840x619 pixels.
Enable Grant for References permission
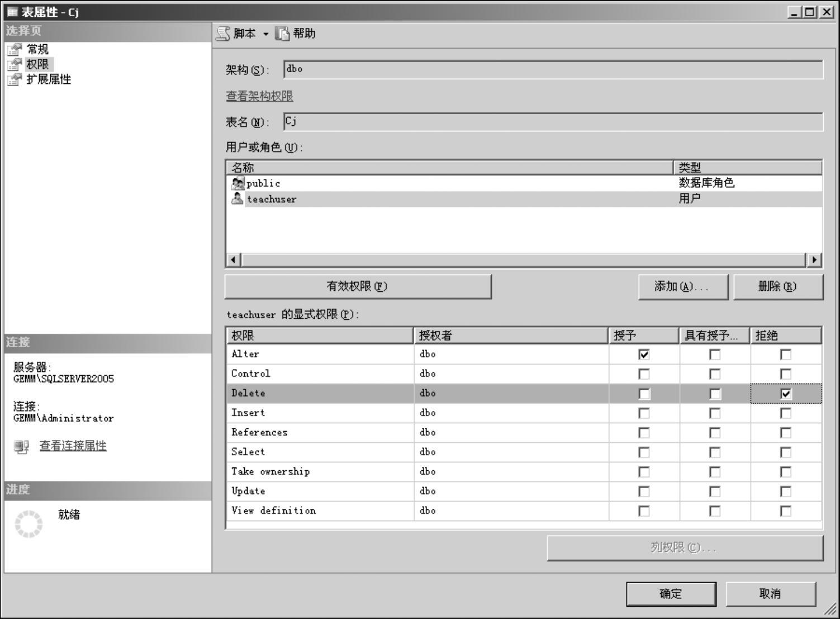click(x=644, y=433)
